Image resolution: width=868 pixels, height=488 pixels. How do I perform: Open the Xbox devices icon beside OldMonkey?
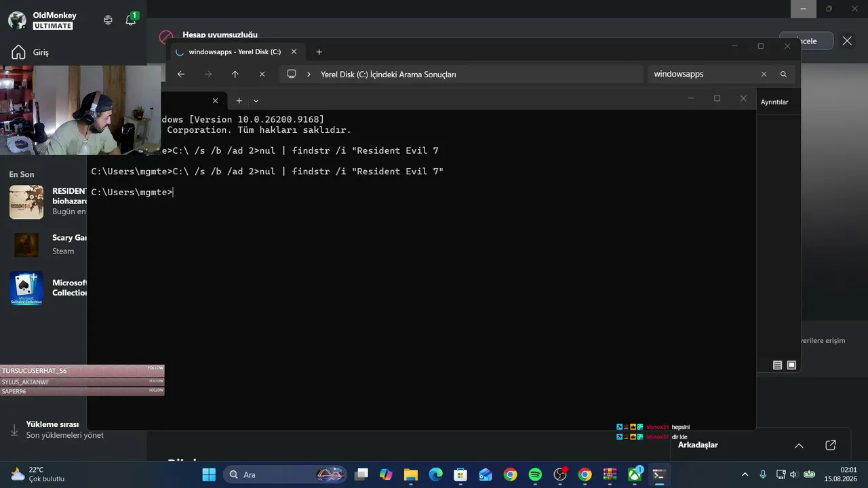pos(108,20)
